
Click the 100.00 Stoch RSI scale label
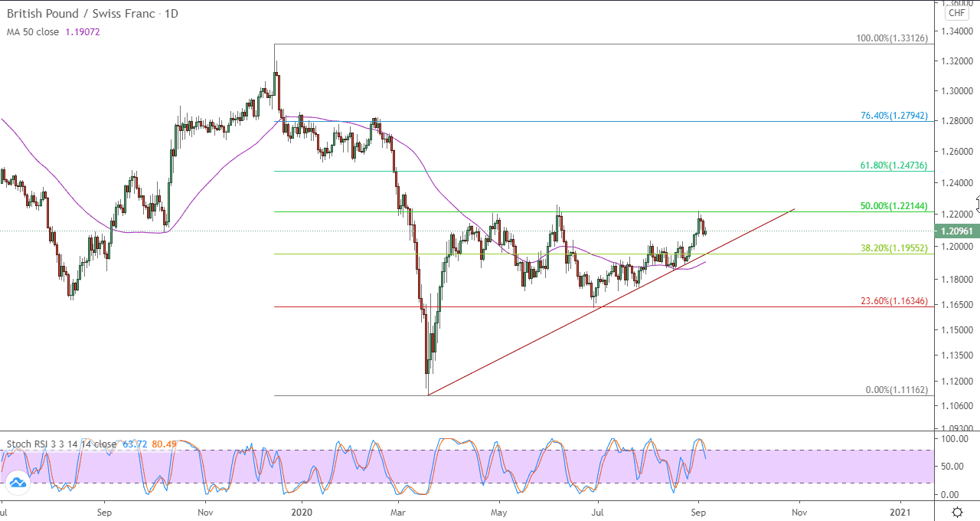click(x=956, y=439)
